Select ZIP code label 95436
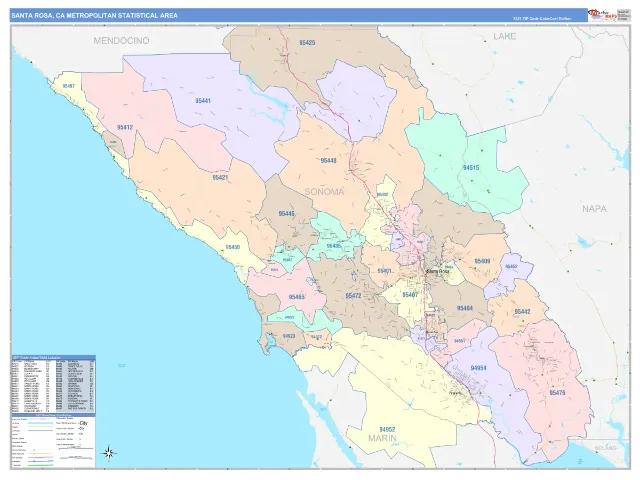The height and width of the screenshot is (480, 640). (x=333, y=246)
